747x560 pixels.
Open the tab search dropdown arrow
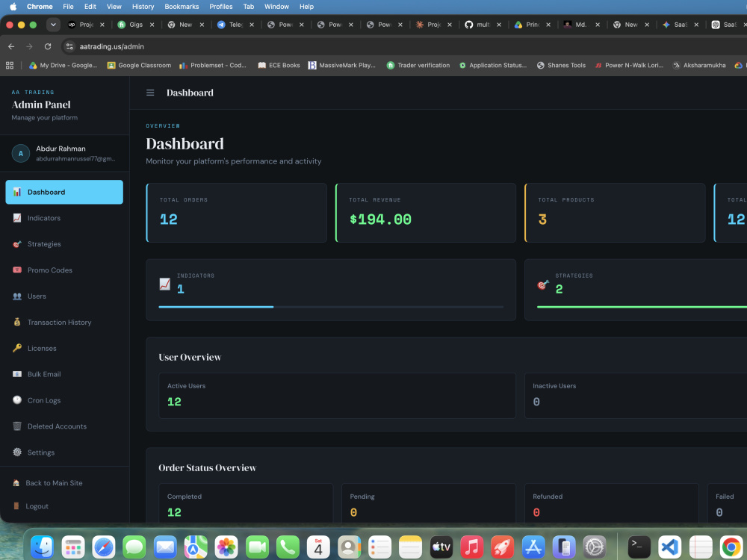click(53, 25)
